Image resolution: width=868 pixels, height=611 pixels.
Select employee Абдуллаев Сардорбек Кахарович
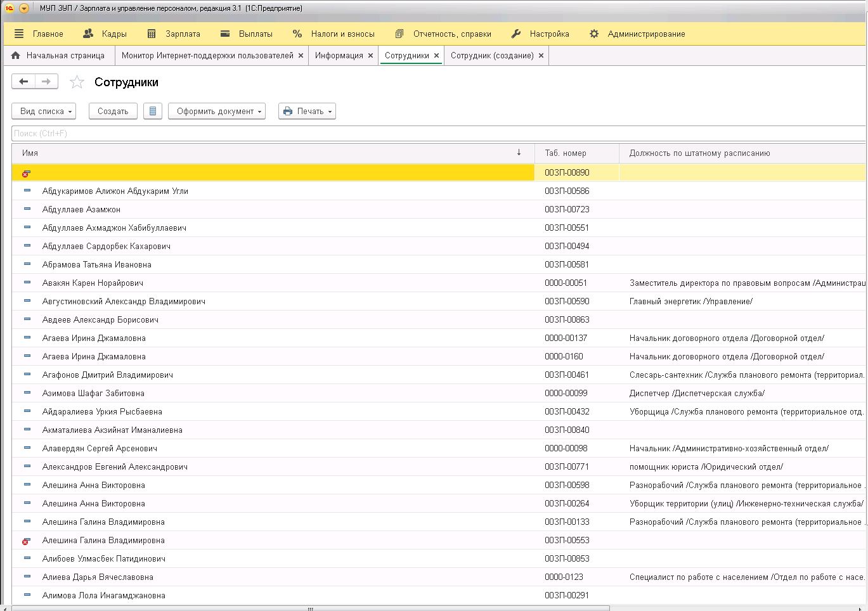107,246
